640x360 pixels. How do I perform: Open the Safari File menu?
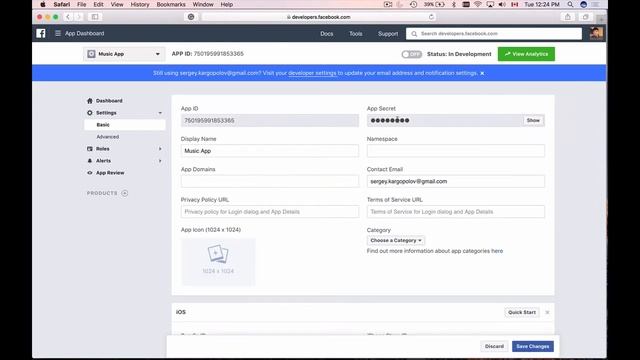pyautogui.click(x=82, y=4)
